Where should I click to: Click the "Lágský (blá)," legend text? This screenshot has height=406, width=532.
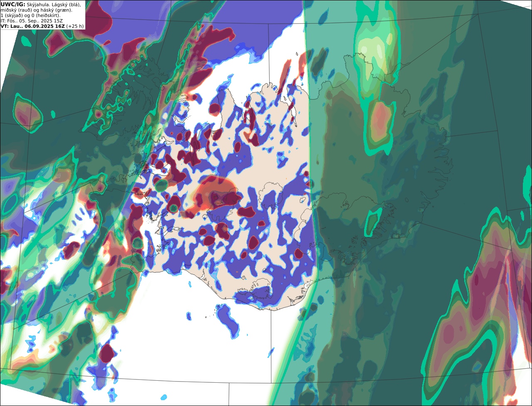pyautogui.click(x=66, y=5)
